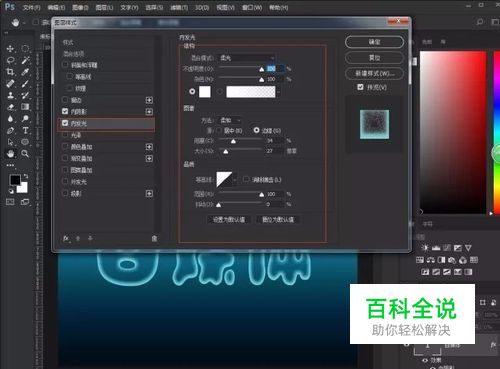The width and height of the screenshot is (500, 369).
Task: Enable the Stroke (描边) checkbox
Action: [65, 100]
